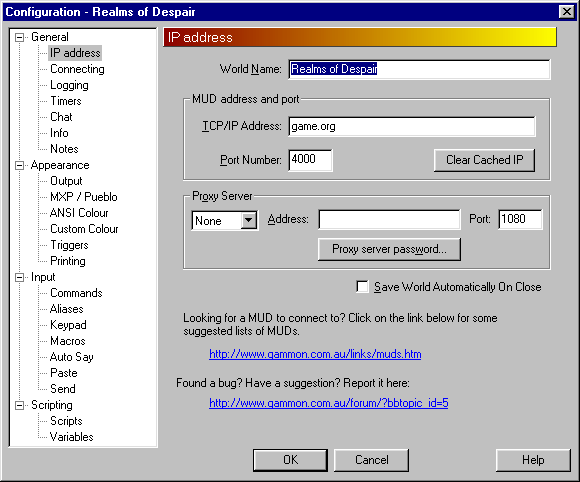Select the Scripting category label
580x482 pixels.
(52, 405)
